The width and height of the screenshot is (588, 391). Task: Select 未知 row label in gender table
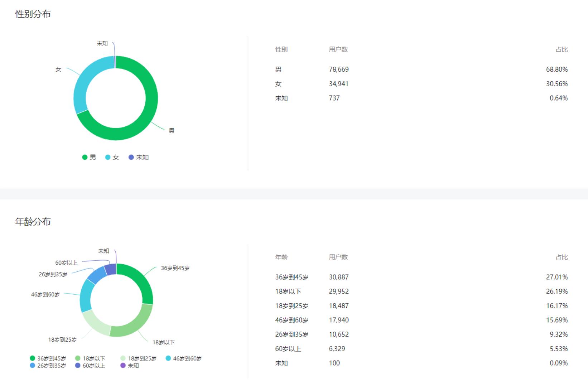click(281, 98)
